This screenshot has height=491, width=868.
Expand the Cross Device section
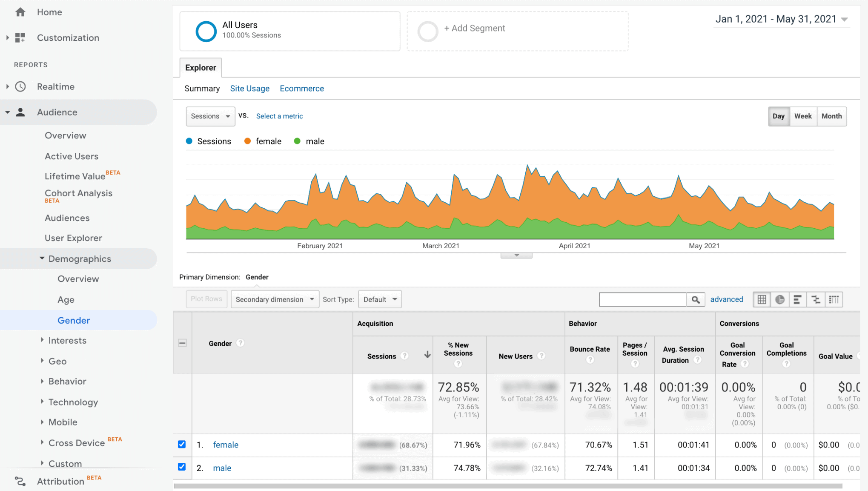click(x=42, y=442)
